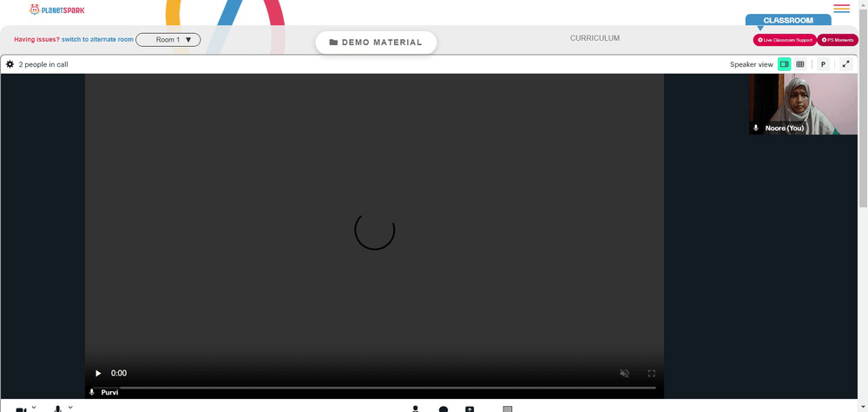Switch to speaker view layout icon

(x=784, y=64)
